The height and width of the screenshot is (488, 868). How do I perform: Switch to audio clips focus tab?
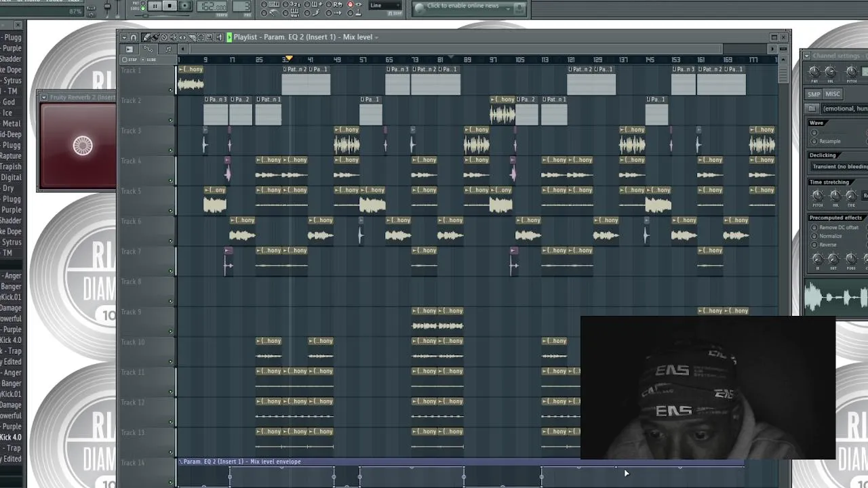pyautogui.click(x=129, y=49)
